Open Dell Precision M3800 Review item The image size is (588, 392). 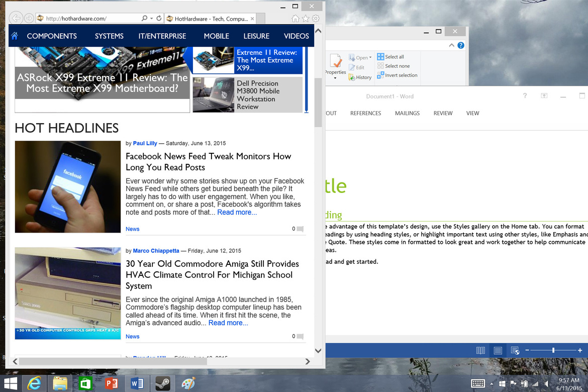tap(247, 95)
